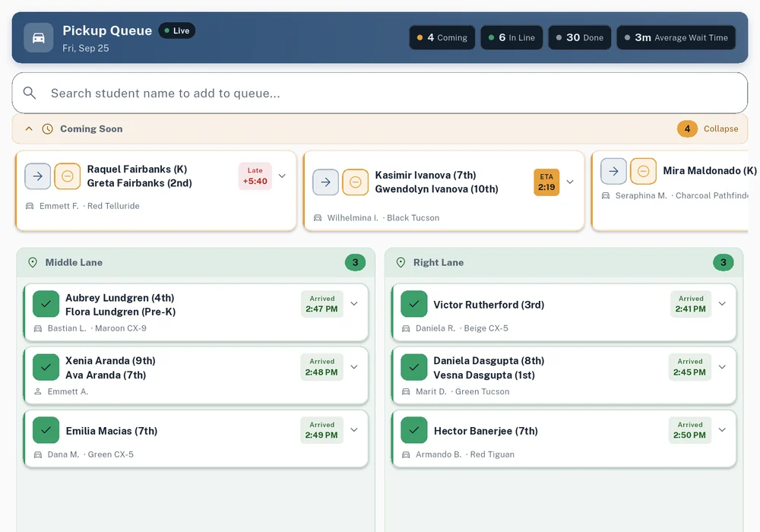The width and height of the screenshot is (760, 532).
Task: Click the ETA 2:19 badge
Action: (546, 182)
